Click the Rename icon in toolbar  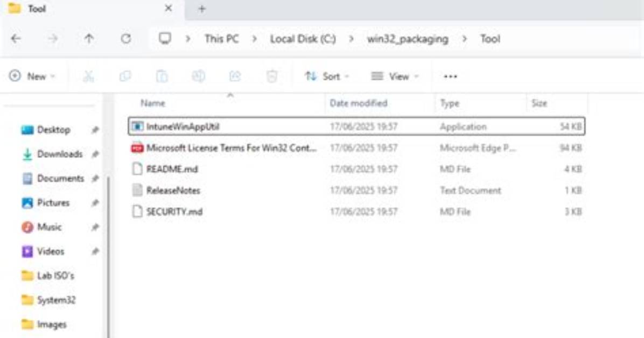tap(198, 76)
